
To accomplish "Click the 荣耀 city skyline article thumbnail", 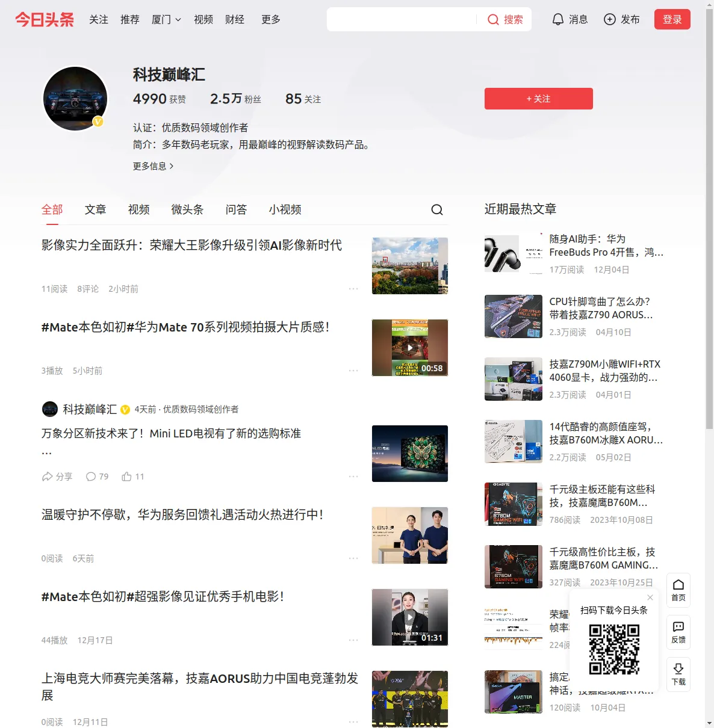I will [x=410, y=266].
